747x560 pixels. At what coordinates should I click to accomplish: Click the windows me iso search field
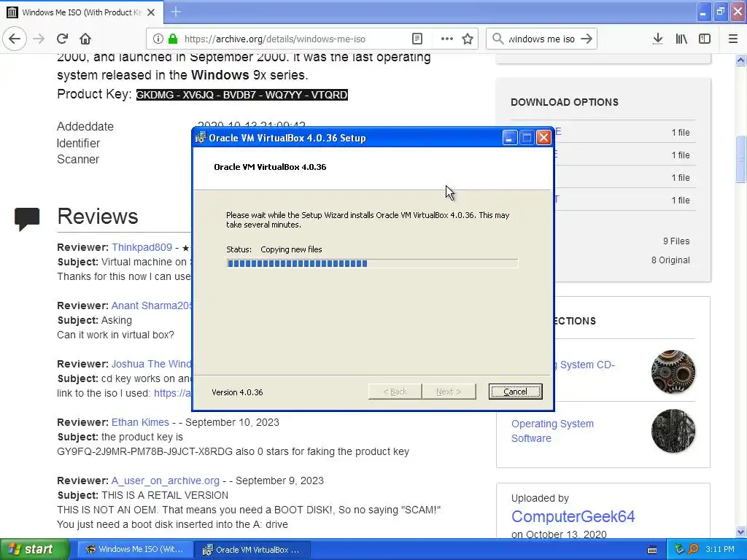tap(541, 39)
